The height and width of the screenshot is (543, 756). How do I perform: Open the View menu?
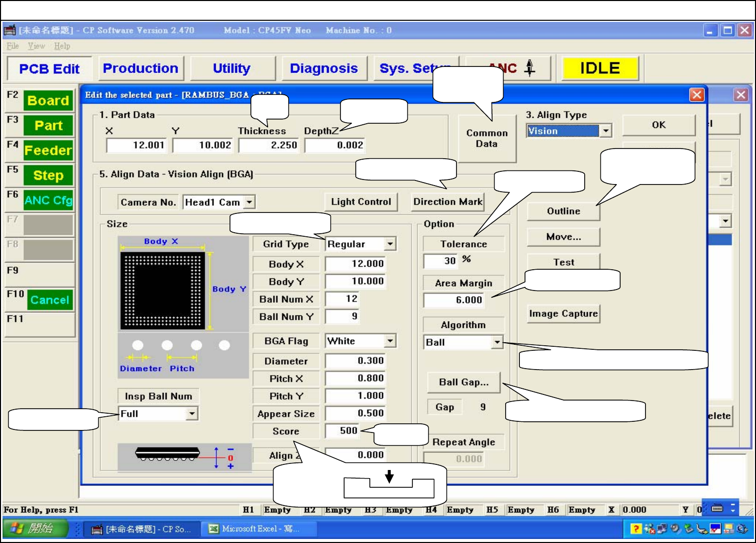(x=36, y=46)
